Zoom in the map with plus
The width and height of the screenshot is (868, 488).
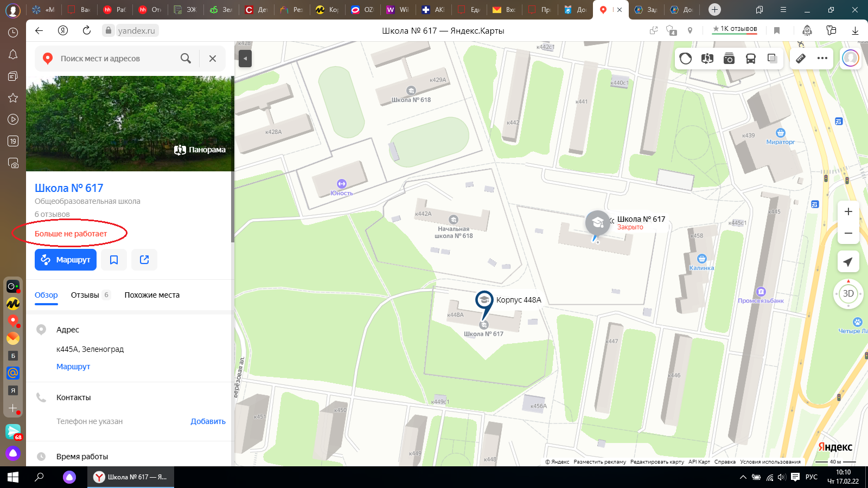click(x=848, y=211)
